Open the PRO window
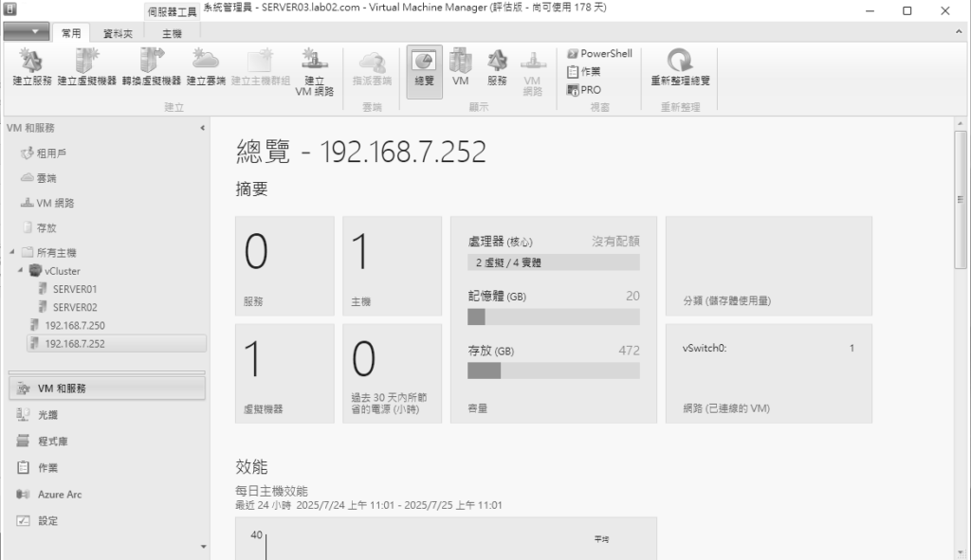 click(x=583, y=90)
